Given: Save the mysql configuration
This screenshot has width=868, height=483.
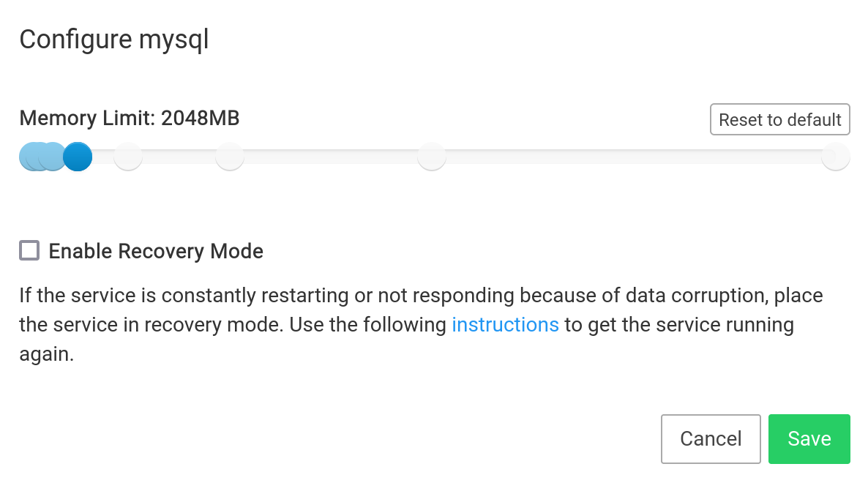Looking at the screenshot, I should click(x=809, y=439).
